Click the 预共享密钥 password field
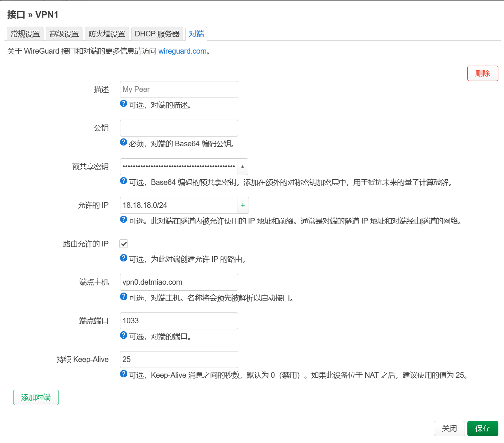The height and width of the screenshot is (443, 504). point(178,167)
